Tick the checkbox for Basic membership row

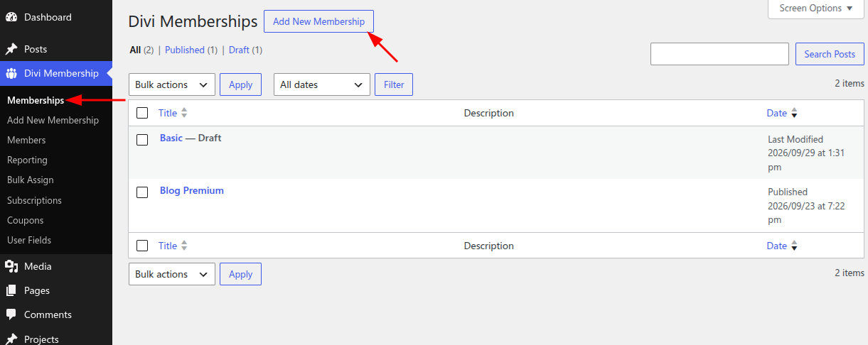pyautogui.click(x=142, y=140)
